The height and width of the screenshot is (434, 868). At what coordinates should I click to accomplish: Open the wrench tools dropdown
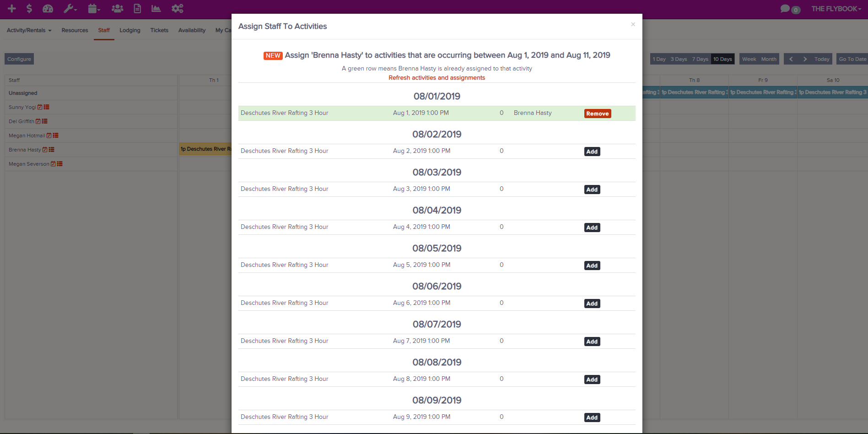pyautogui.click(x=70, y=8)
